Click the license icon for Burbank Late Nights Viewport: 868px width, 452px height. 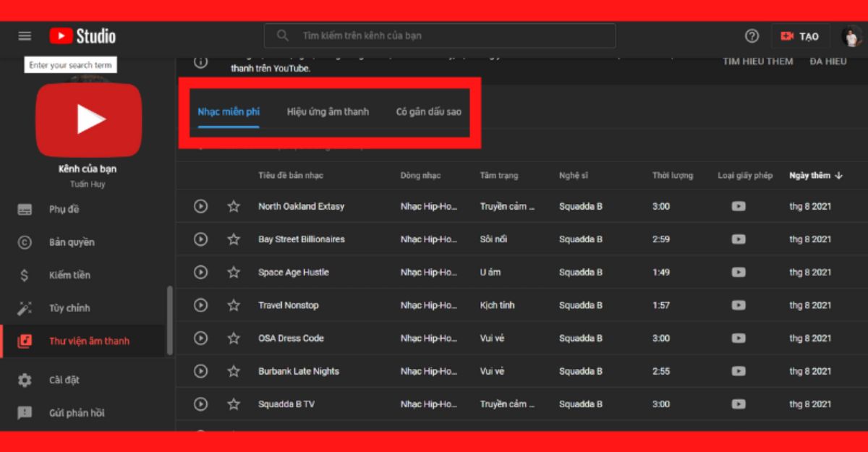click(738, 371)
